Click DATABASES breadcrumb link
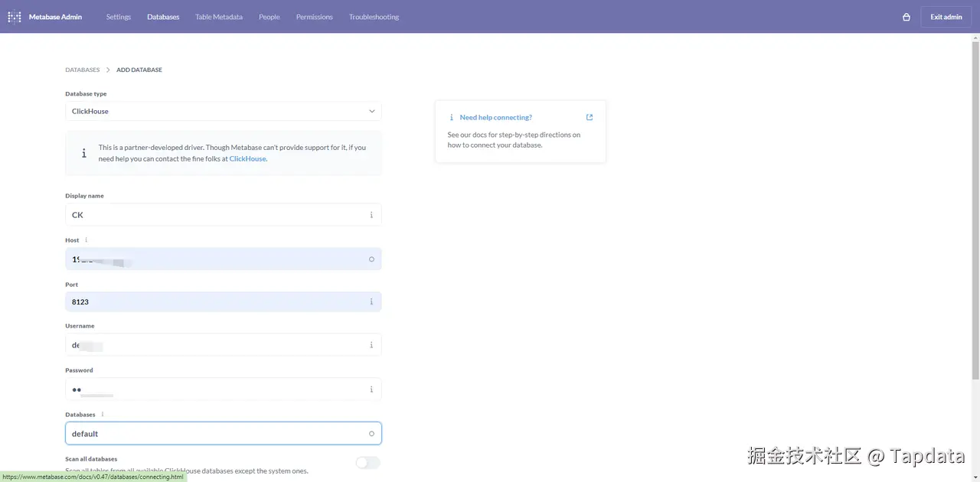980x482 pixels. (x=83, y=70)
